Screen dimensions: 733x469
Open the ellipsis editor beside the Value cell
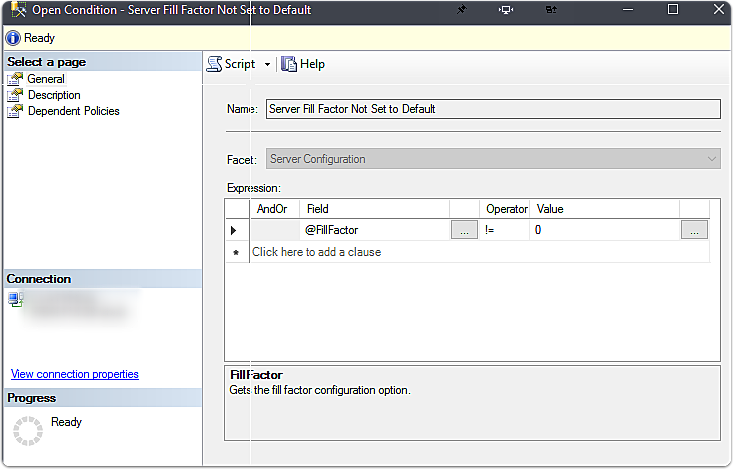(x=694, y=230)
